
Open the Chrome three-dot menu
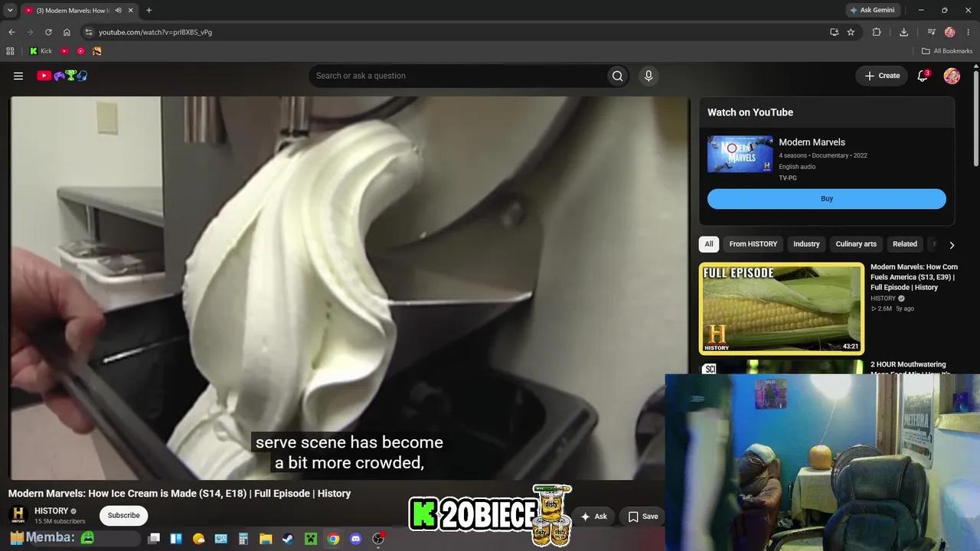tap(969, 32)
